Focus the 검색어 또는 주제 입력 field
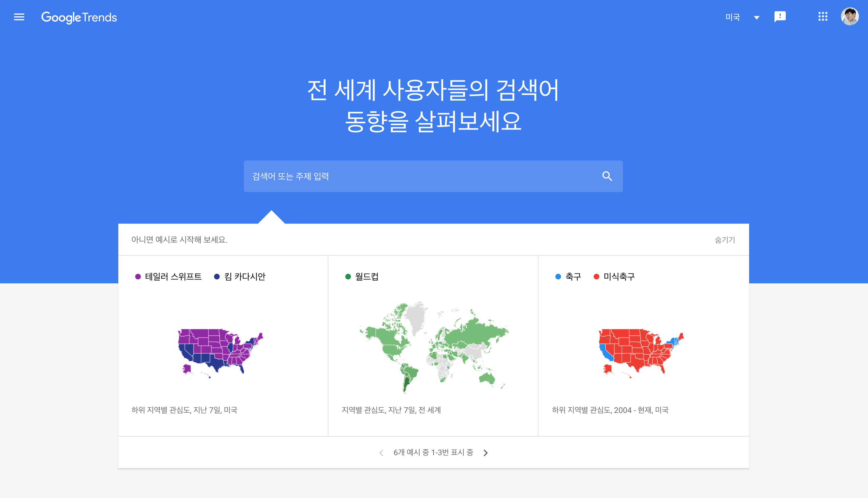 410,176
